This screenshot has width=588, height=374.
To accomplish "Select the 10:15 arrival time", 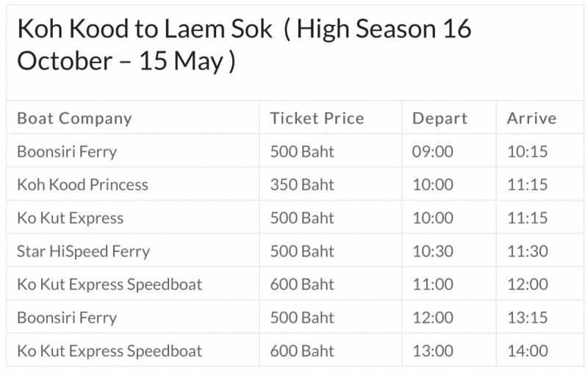I will [527, 152].
